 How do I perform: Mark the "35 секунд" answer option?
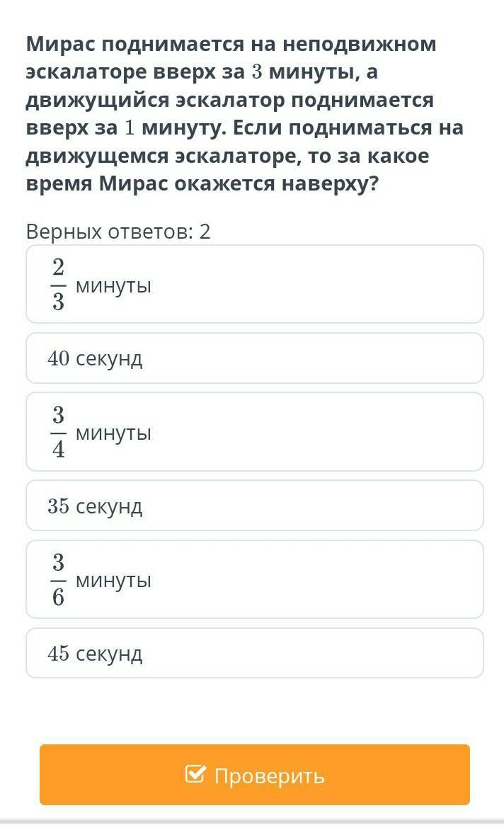[x=254, y=506]
